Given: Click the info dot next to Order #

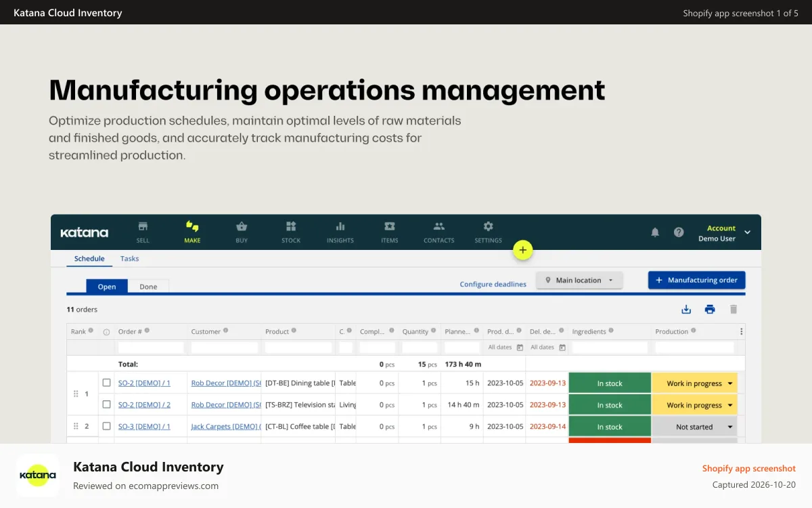Looking at the screenshot, I should 147,331.
